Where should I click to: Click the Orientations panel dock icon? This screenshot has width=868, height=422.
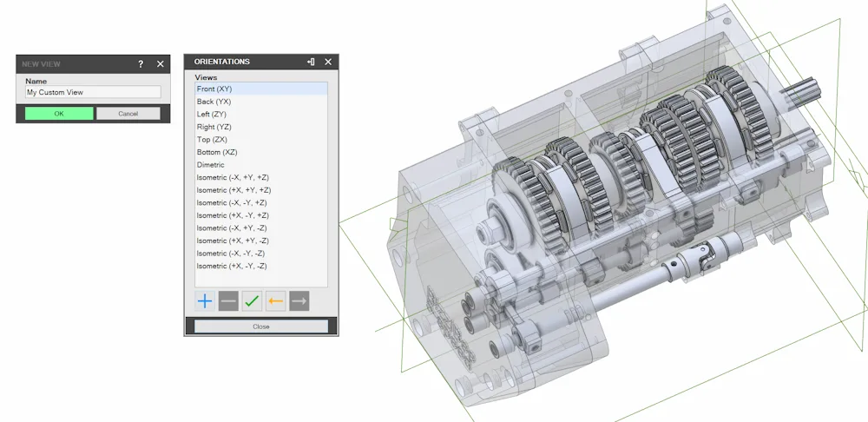(311, 62)
